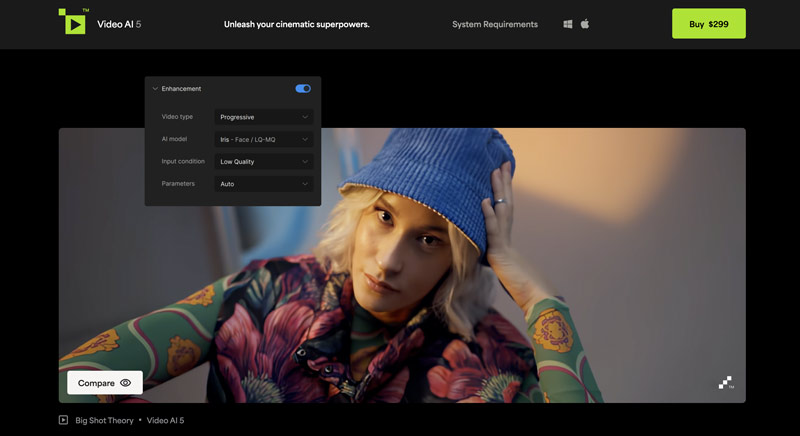Click the Windows platform icon

(568, 24)
